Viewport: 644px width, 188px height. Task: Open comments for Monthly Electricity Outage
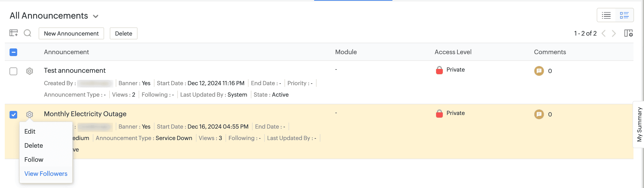coord(539,115)
